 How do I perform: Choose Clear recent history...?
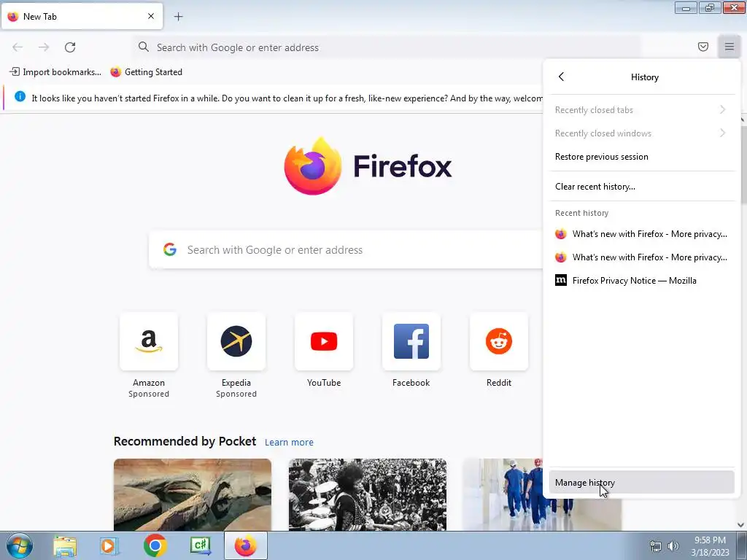[642, 187]
